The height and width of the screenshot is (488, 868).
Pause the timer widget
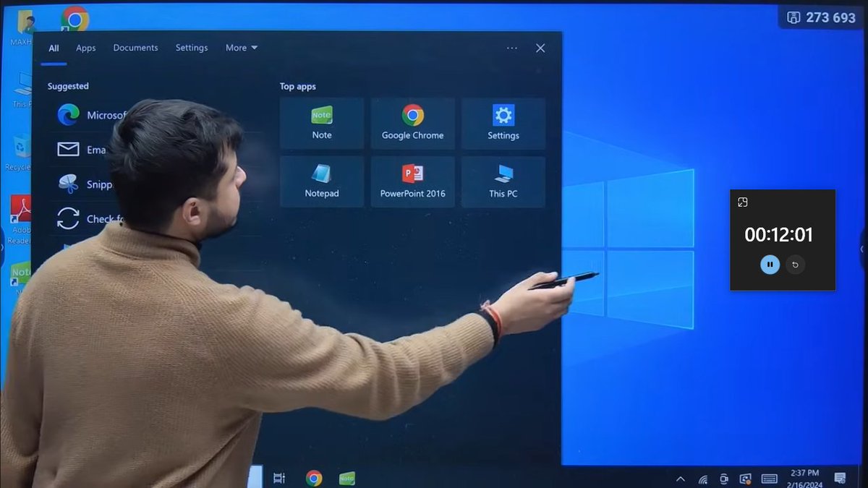[770, 265]
